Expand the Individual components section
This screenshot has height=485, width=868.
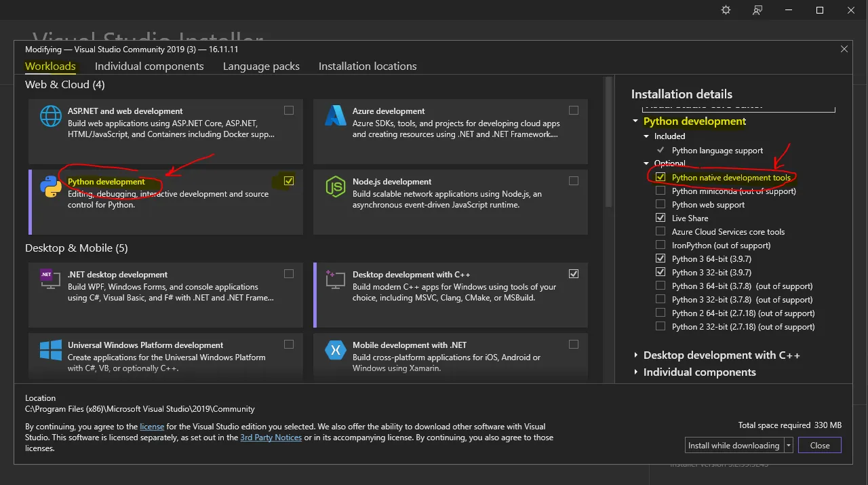pos(636,372)
